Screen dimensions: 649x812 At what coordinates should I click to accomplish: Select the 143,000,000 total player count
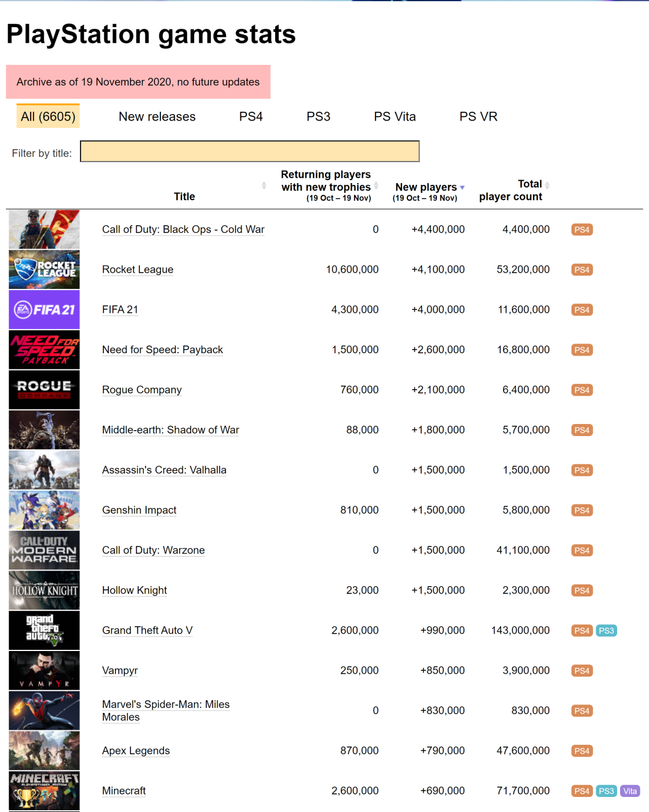click(520, 631)
